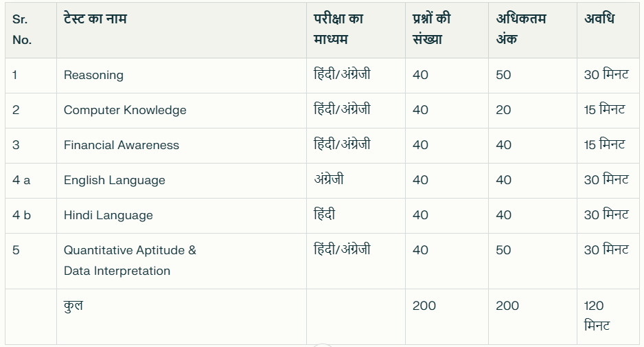The image size is (644, 347).
Task: Click the कुल total row label
Action: tap(73, 306)
